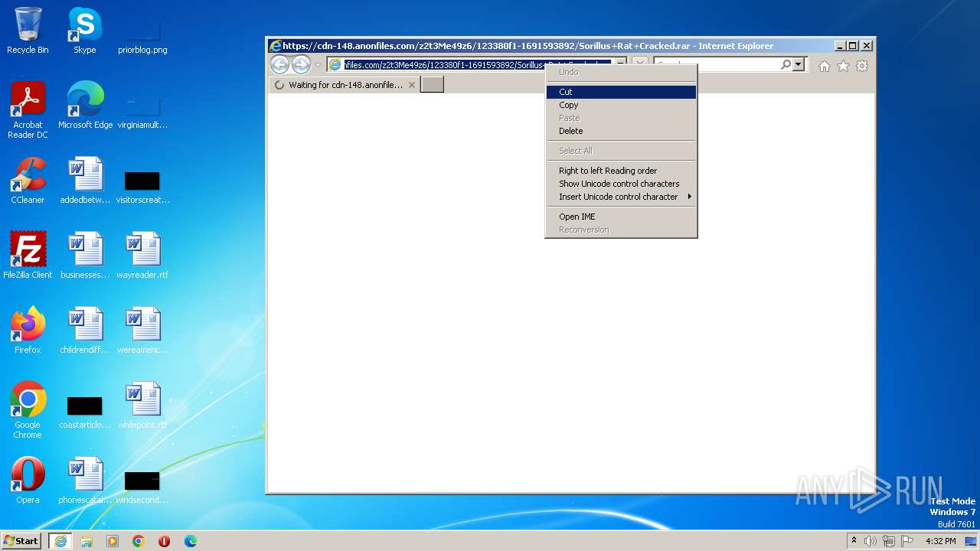Choose Copy from the context menu
The height and width of the screenshot is (551, 980).
[621, 105]
